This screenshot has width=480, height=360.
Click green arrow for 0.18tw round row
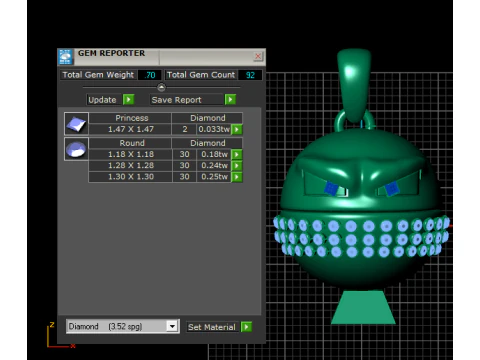pyautogui.click(x=237, y=154)
